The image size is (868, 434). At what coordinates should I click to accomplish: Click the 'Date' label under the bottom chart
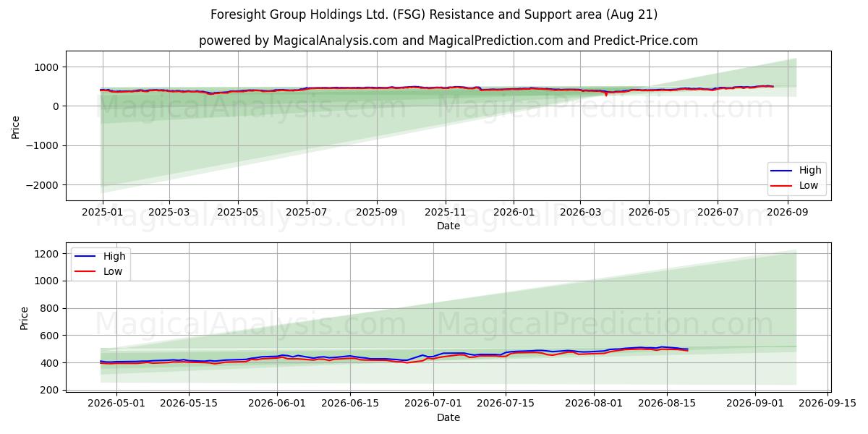pos(448,417)
